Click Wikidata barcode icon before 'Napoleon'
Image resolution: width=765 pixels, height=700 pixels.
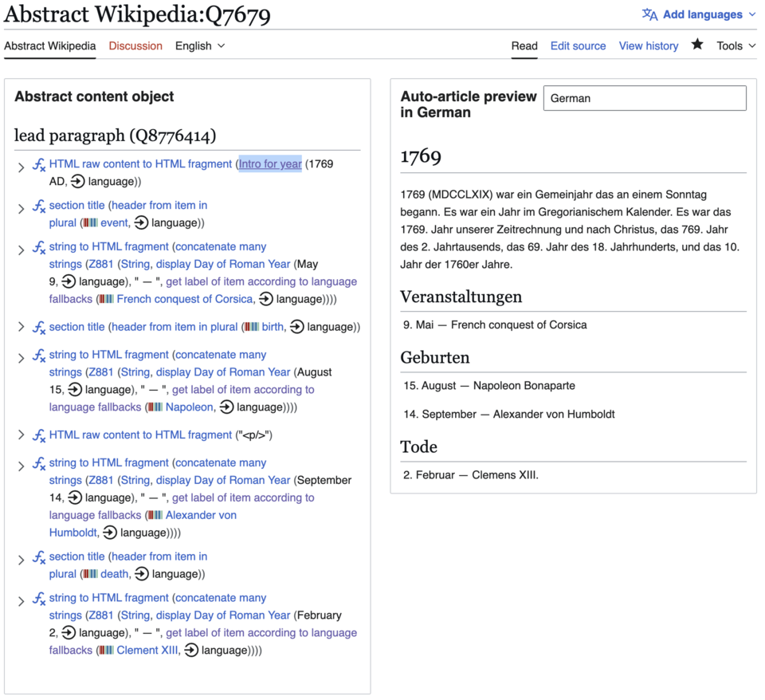[x=155, y=407]
